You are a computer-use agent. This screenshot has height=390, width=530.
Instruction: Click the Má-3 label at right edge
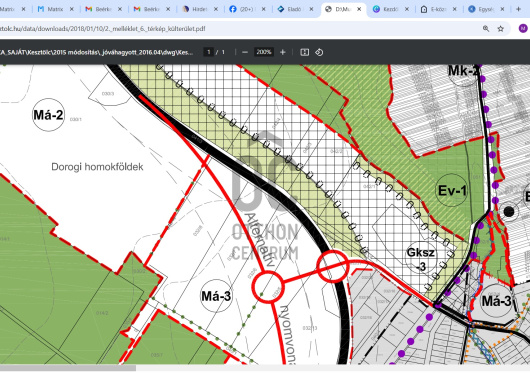pyautogui.click(x=496, y=301)
